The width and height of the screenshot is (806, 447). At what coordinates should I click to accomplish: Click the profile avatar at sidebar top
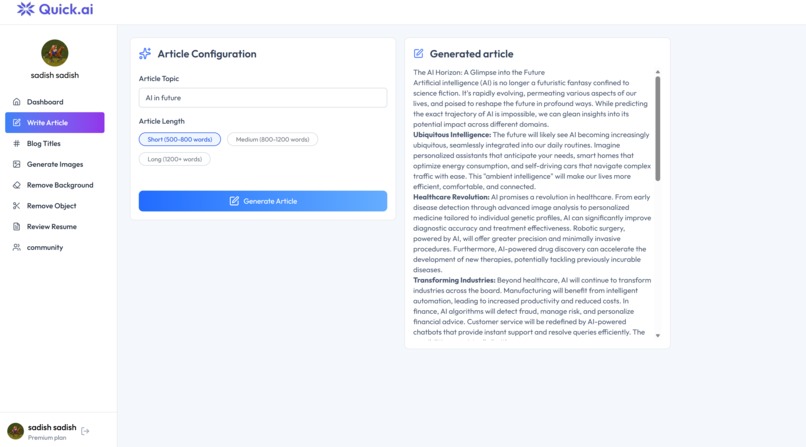[55, 53]
